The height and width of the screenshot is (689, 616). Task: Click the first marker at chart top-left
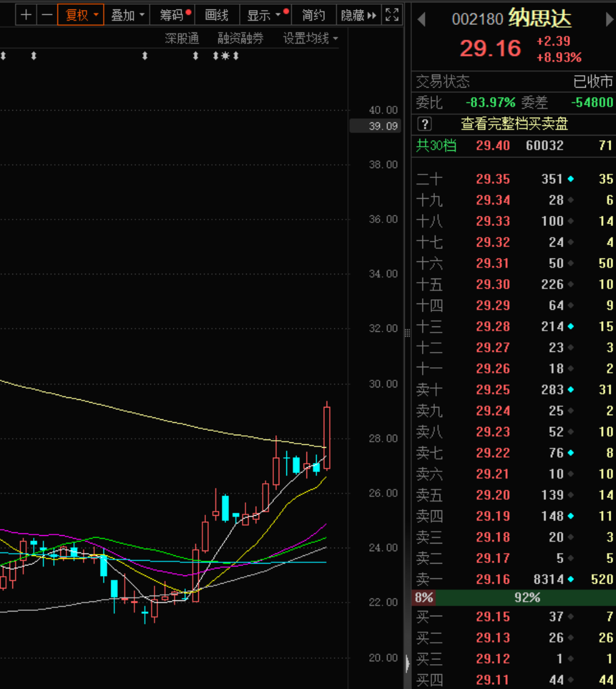click(3, 56)
